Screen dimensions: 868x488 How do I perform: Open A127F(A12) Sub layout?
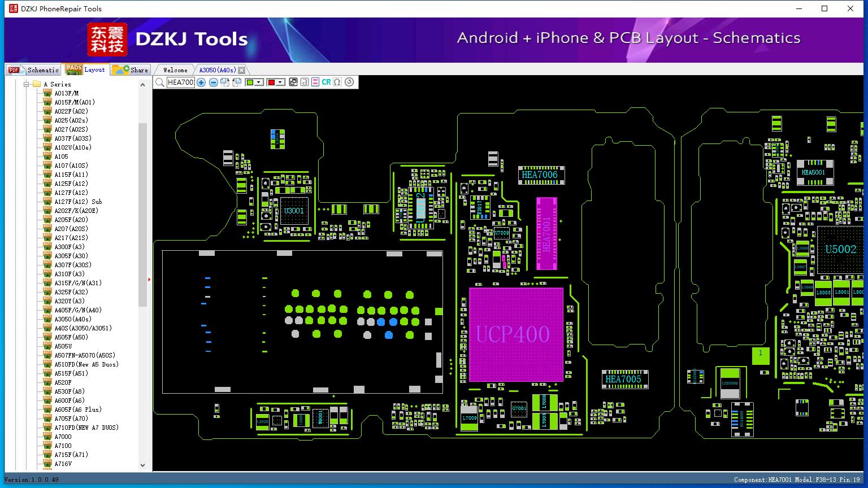[78, 202]
